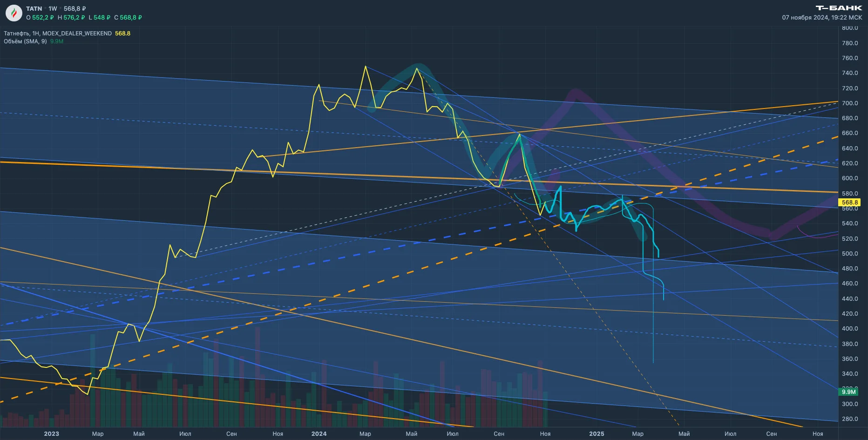The image size is (868, 440).
Task: Click the Т-БАНК logo
Action: tap(839, 8)
